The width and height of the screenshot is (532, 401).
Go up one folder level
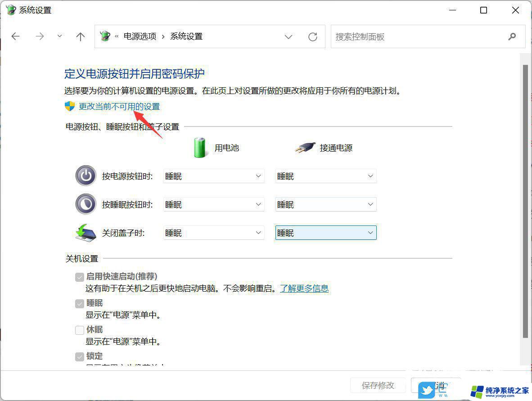click(80, 36)
